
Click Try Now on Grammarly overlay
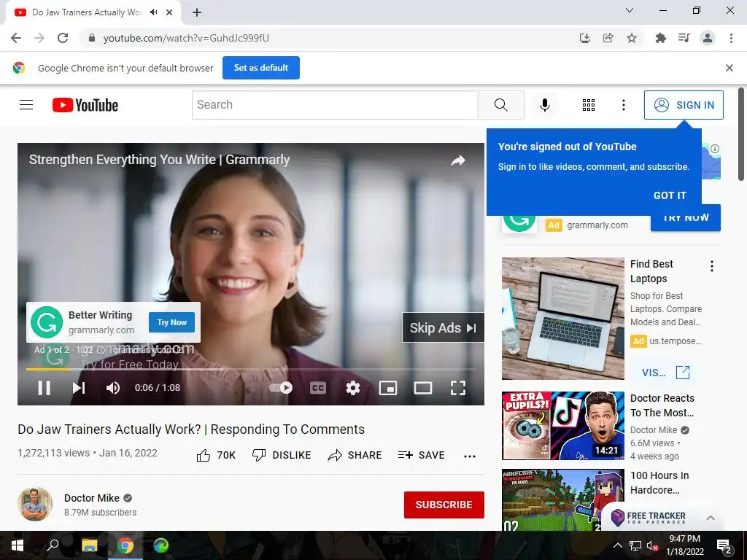pyautogui.click(x=172, y=322)
